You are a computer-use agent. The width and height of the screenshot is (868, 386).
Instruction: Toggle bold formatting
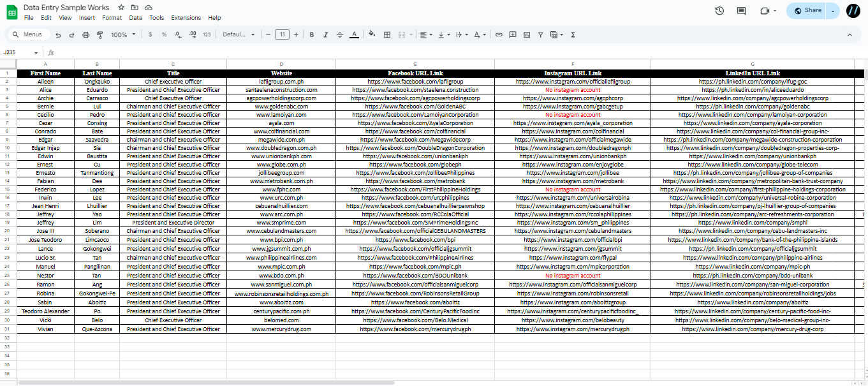[x=312, y=34]
